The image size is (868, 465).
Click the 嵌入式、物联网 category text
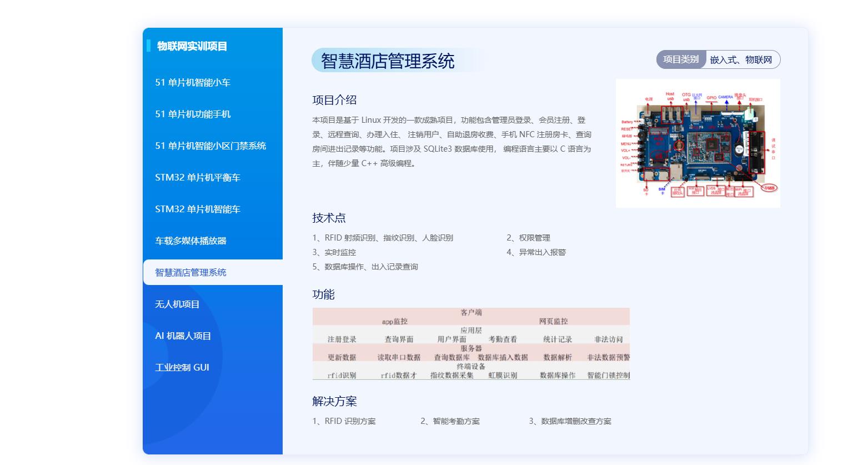pyautogui.click(x=741, y=59)
